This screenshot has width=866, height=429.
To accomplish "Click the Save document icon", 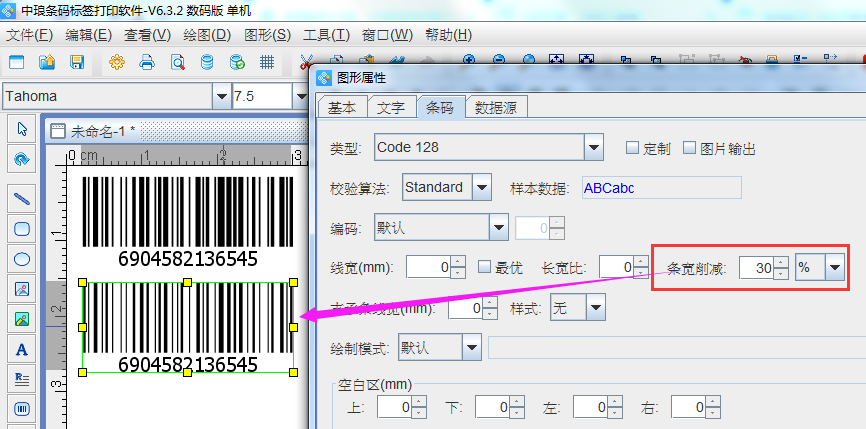I will (77, 62).
